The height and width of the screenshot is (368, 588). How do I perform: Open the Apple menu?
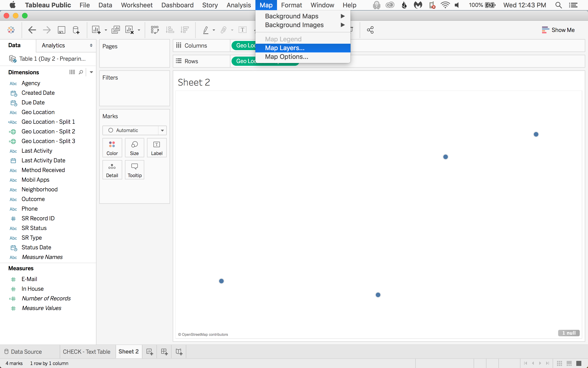click(x=12, y=5)
